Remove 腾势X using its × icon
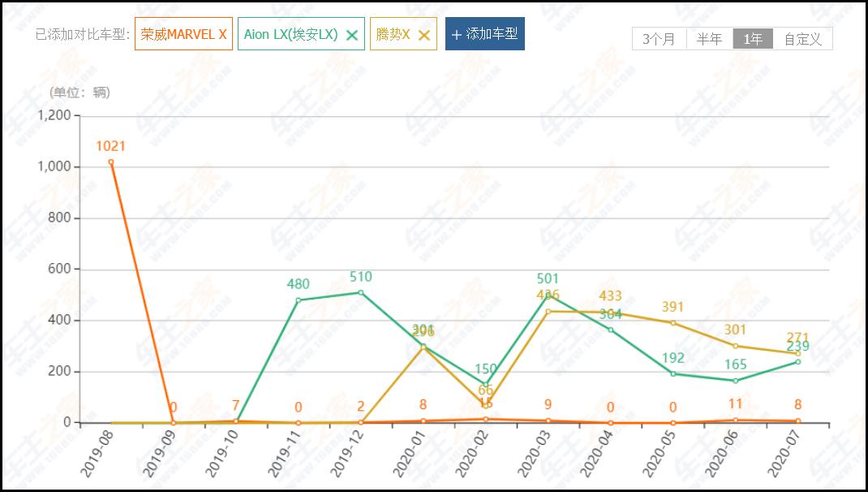The image size is (868, 492). (x=423, y=34)
